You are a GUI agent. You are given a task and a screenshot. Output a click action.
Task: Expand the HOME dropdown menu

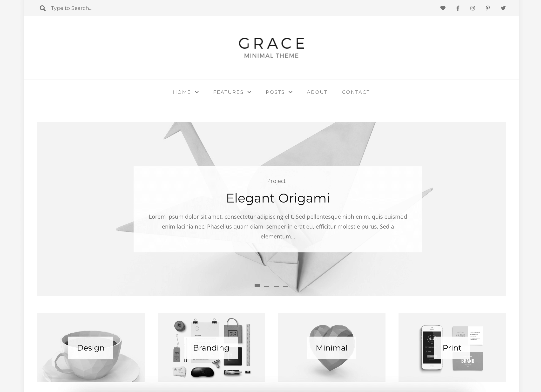point(186,92)
